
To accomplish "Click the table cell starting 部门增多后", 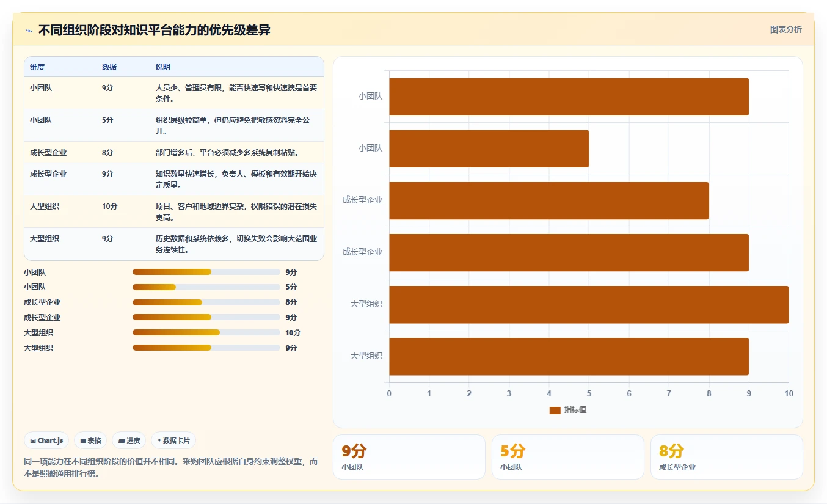I will click(237, 152).
